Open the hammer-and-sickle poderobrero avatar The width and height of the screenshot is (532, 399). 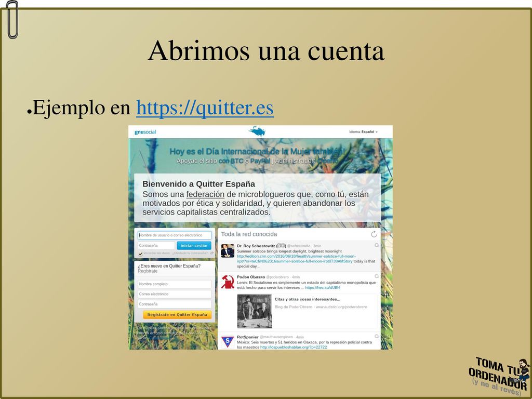228,282
